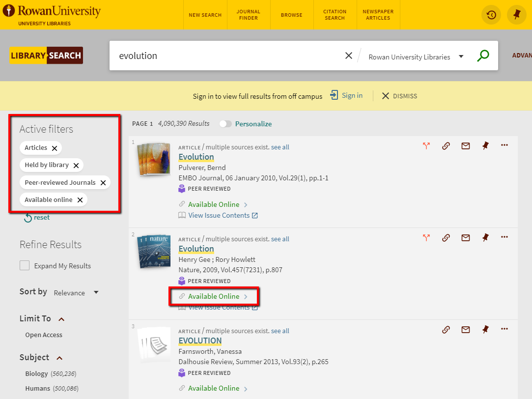532x399 pixels.
Task: Copy permalink for Pulverer article
Action: coord(446,145)
